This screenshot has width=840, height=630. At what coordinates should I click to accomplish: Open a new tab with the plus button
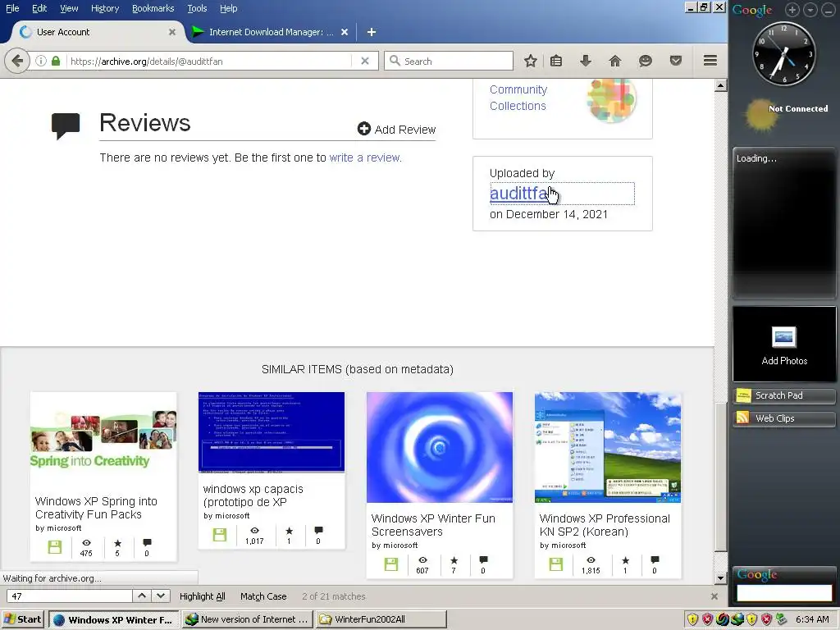point(372,32)
